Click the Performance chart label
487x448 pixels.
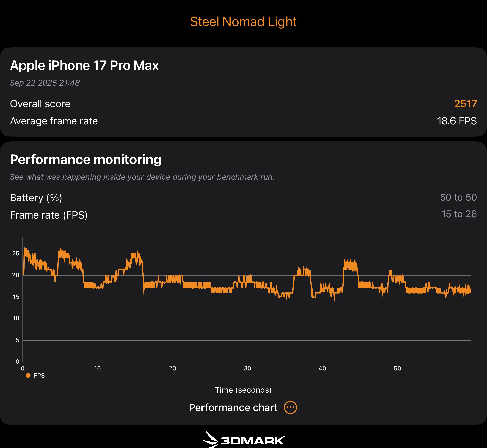click(233, 407)
